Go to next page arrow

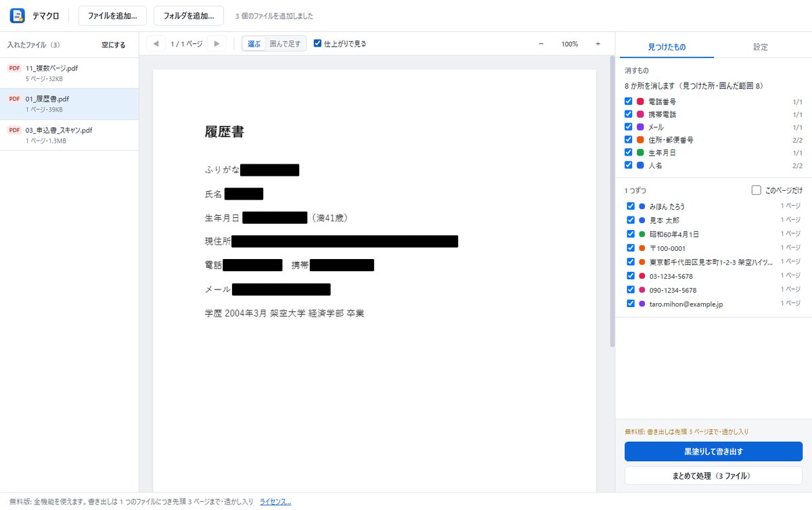pyautogui.click(x=217, y=44)
